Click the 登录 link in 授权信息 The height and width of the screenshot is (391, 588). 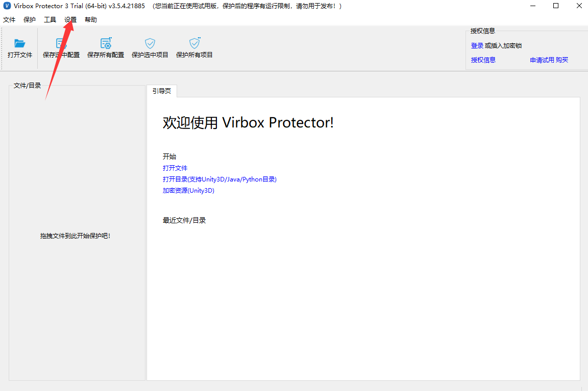pos(477,46)
